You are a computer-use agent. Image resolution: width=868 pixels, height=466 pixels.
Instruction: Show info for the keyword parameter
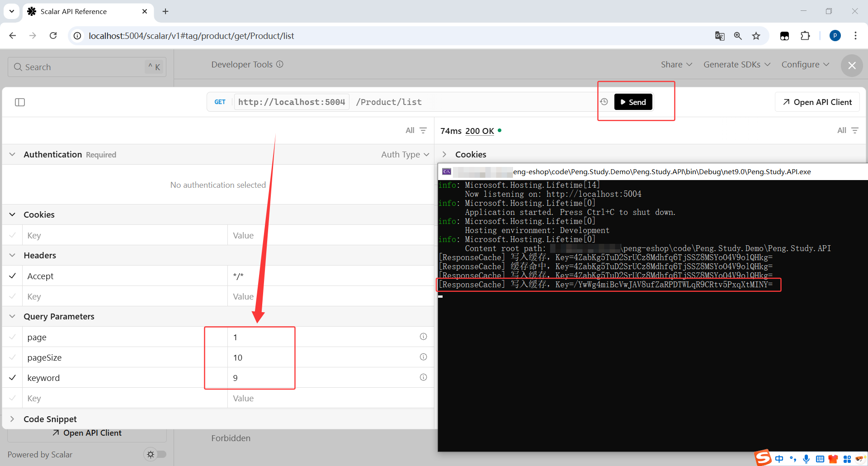tap(423, 377)
